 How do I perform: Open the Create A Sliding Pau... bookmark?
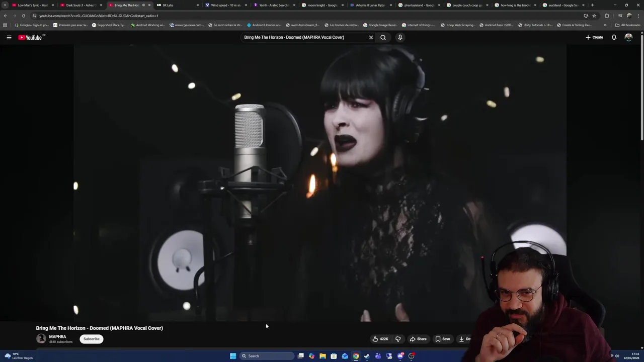(574, 25)
